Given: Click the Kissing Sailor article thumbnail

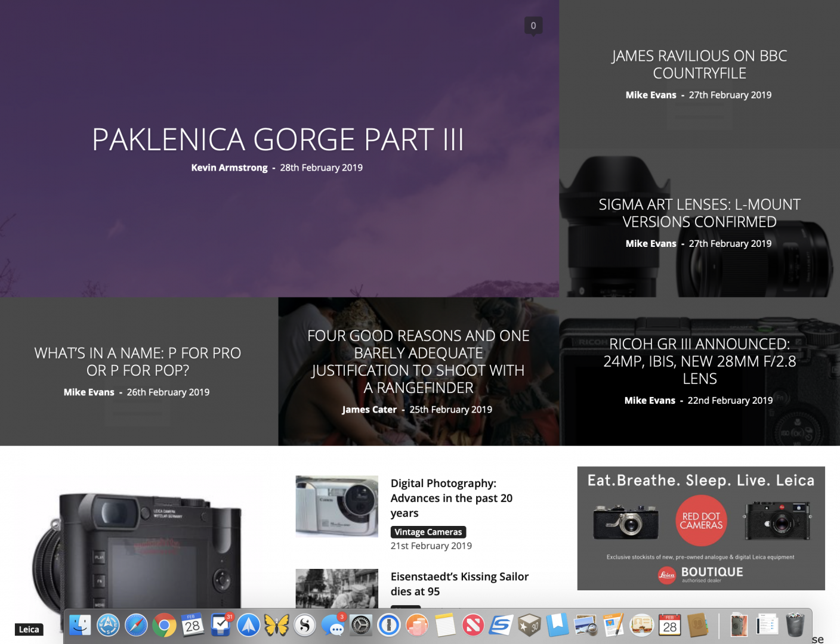Looking at the screenshot, I should [x=337, y=589].
